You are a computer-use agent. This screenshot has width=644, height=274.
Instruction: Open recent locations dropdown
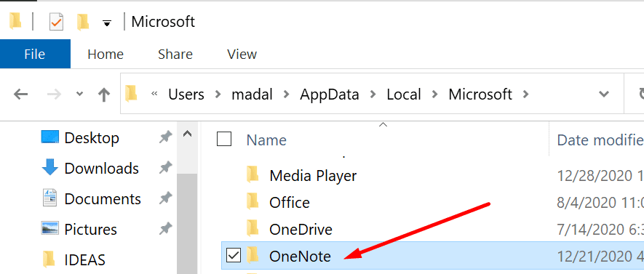pos(79,94)
